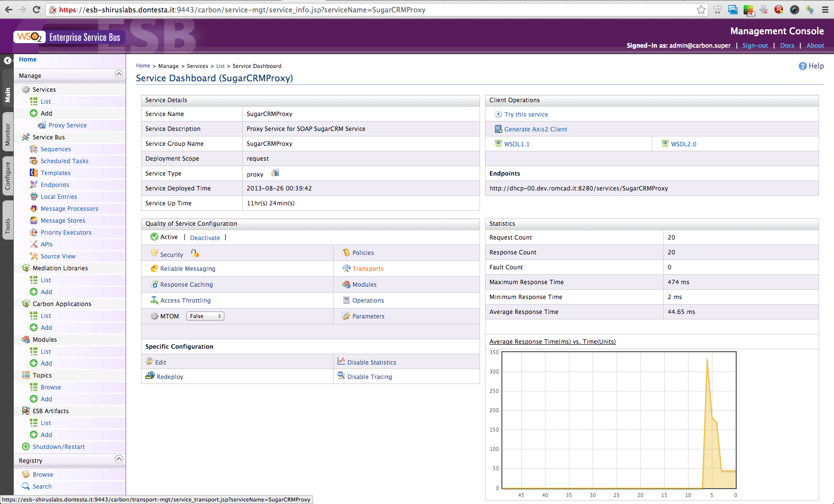Click the Priority Executors link
This screenshot has height=504, width=834.
[66, 232]
